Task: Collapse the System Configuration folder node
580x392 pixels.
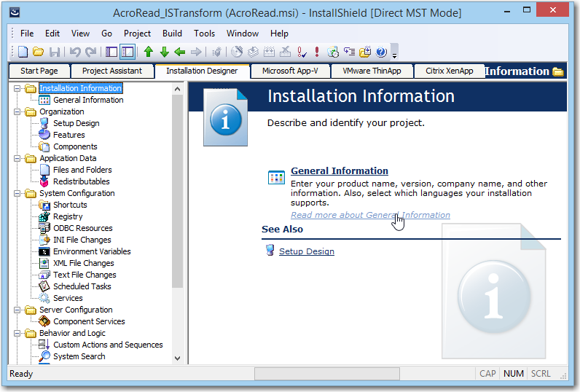Action: pos(17,193)
